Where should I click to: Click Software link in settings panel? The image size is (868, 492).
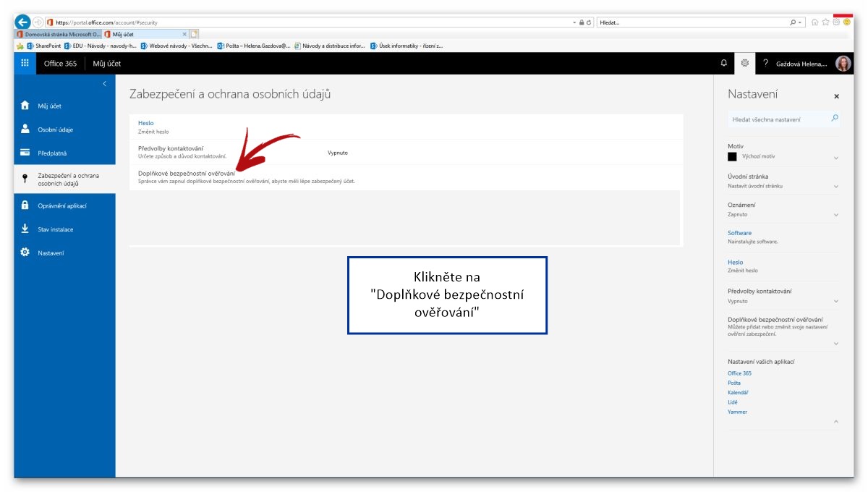click(739, 233)
